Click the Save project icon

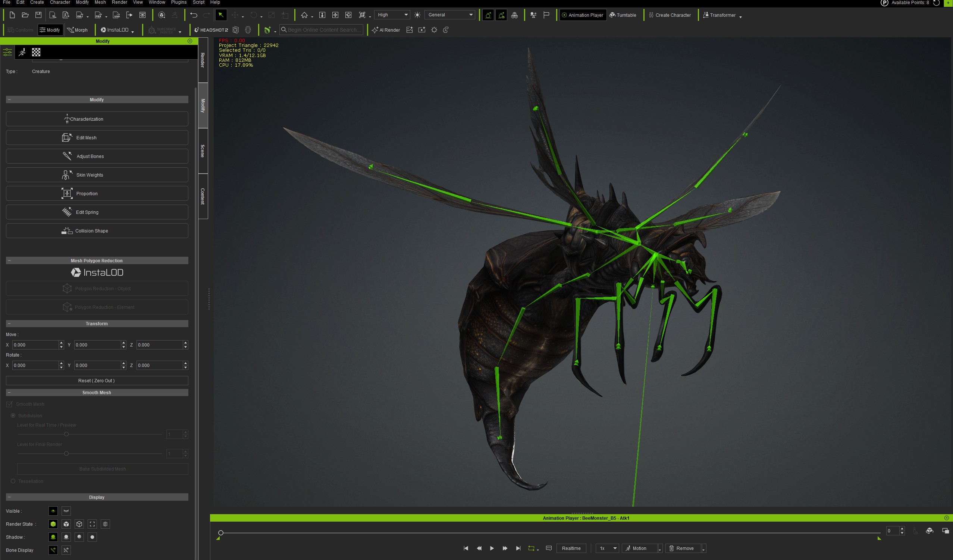tap(38, 15)
